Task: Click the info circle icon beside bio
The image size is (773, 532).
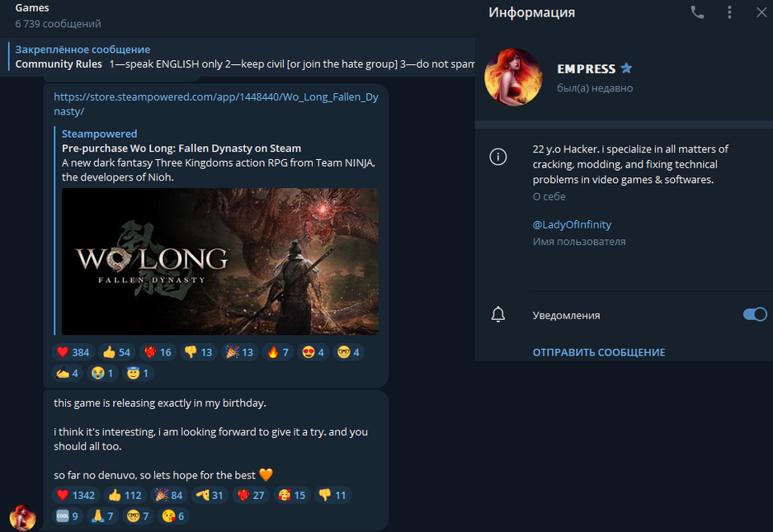Action: point(498,157)
